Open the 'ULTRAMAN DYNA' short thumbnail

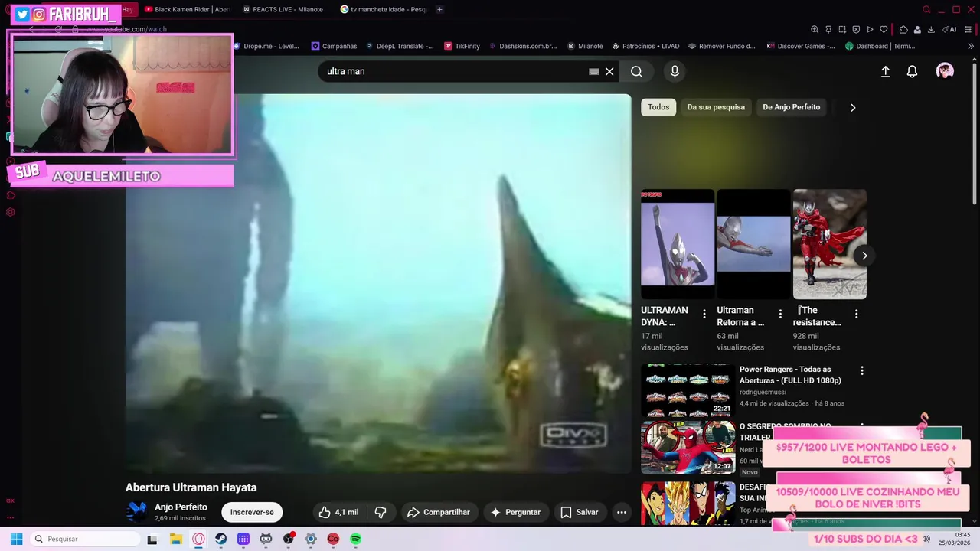pyautogui.click(x=678, y=244)
